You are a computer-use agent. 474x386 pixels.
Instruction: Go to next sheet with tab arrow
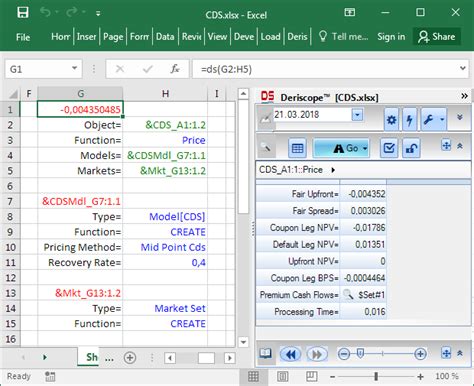click(45, 357)
